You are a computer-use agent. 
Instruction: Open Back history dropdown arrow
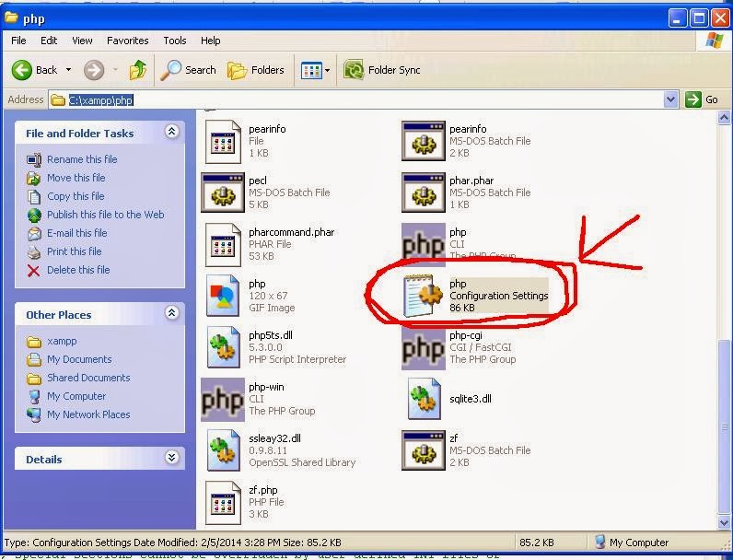(x=68, y=70)
